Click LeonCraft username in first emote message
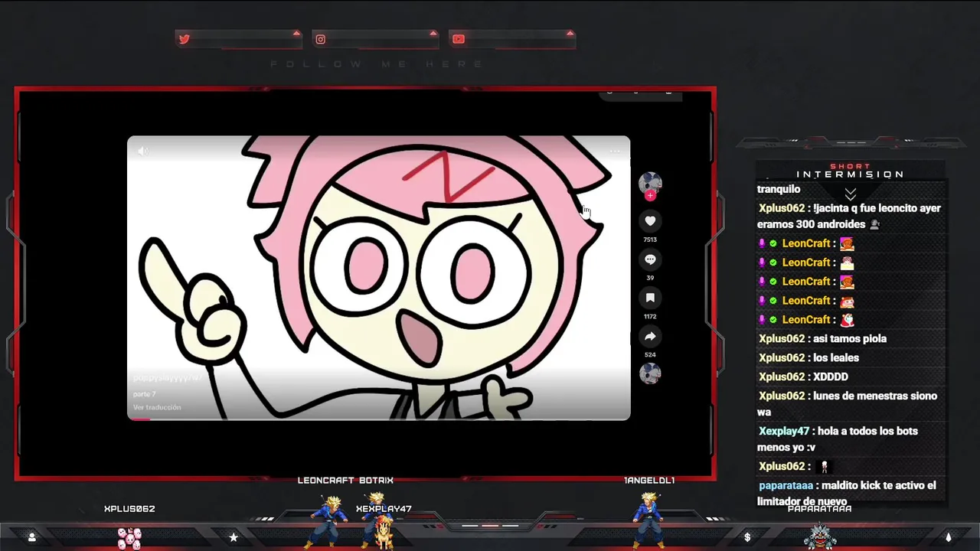 point(806,243)
